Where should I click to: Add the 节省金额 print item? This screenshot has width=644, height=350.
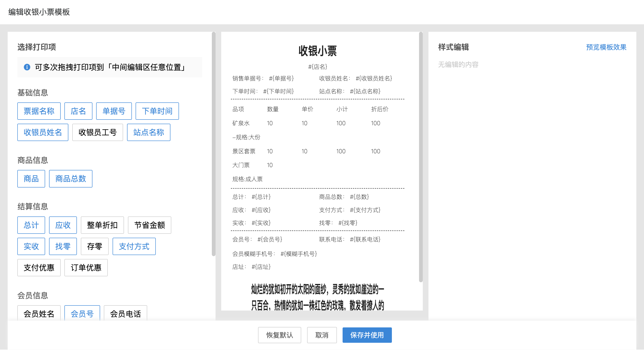click(149, 225)
